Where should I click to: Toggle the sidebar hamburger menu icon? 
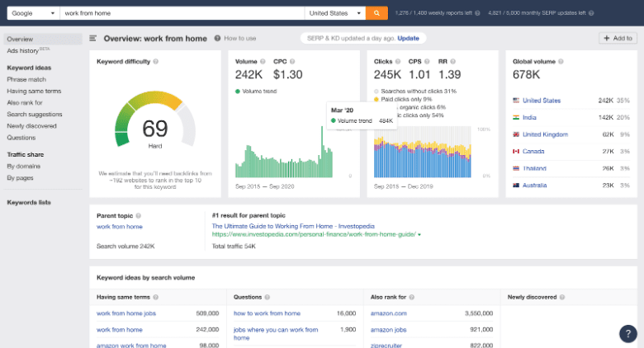(92, 38)
